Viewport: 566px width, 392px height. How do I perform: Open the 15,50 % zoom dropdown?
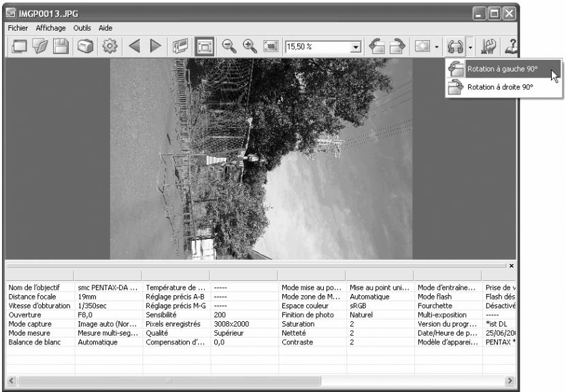(x=356, y=47)
